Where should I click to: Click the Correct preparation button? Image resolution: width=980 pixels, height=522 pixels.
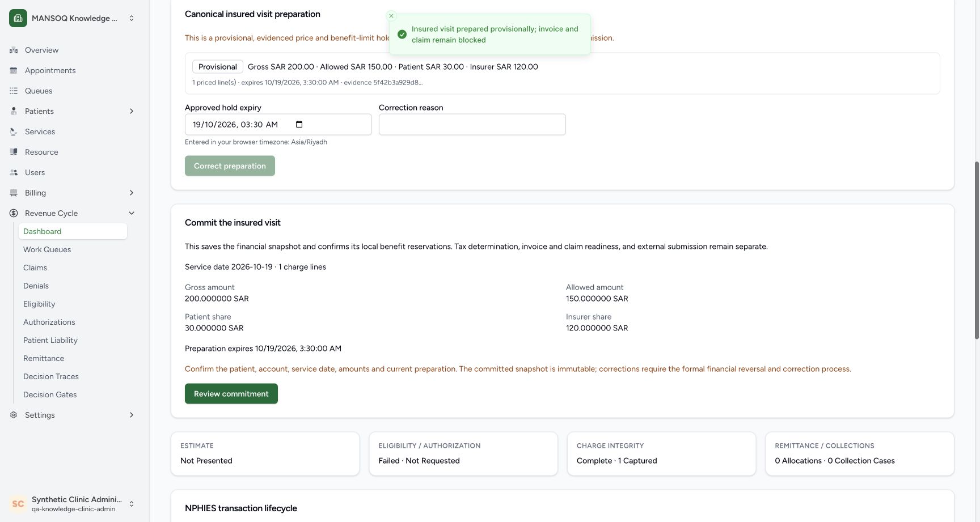pos(230,166)
